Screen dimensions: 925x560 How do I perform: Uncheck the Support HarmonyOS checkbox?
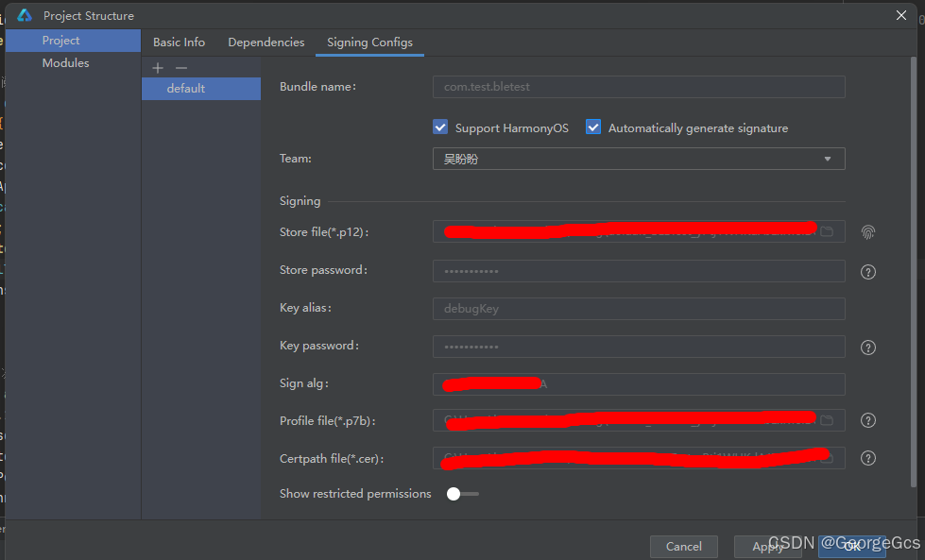tap(439, 127)
